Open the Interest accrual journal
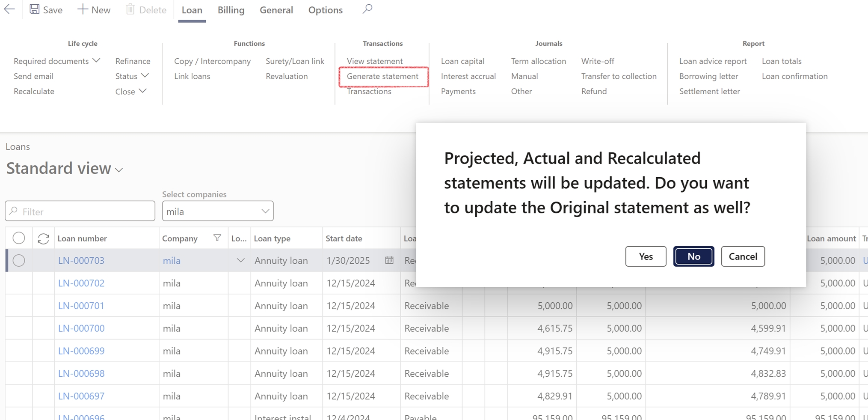This screenshot has width=868, height=420. pos(468,76)
